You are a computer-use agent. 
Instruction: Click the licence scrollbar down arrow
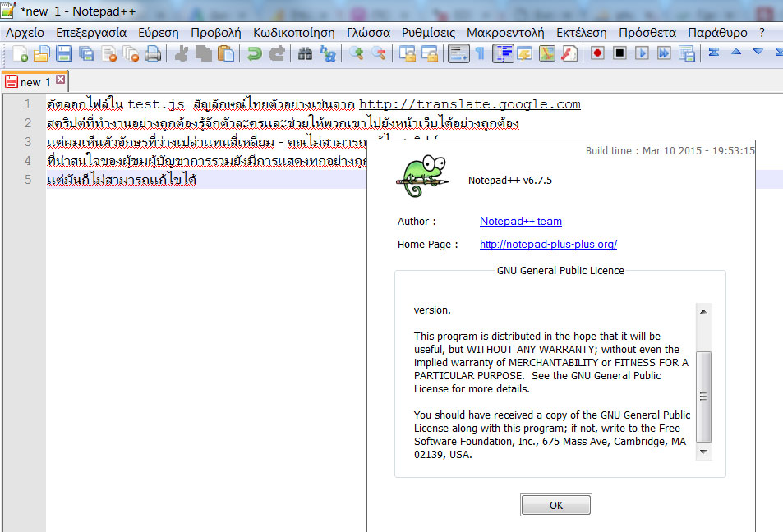tap(703, 452)
